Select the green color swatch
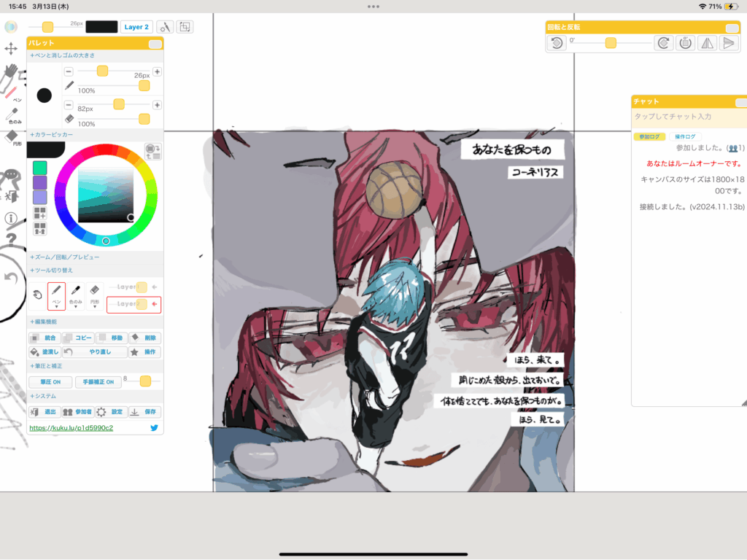Viewport: 747px width, 560px height. tap(39, 168)
